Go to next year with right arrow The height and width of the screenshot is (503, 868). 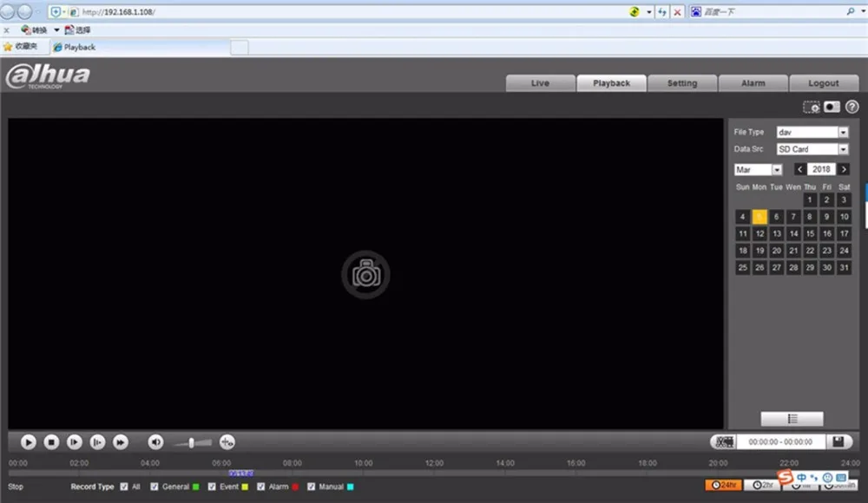click(x=844, y=169)
